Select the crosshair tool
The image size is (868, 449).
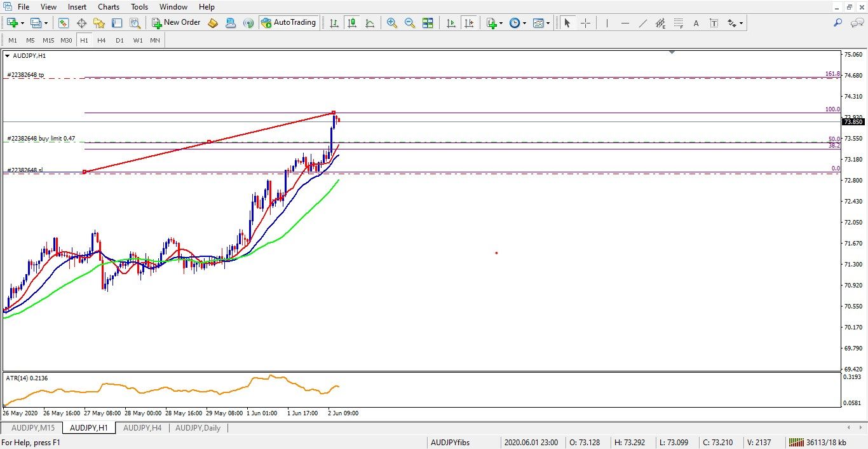click(585, 23)
